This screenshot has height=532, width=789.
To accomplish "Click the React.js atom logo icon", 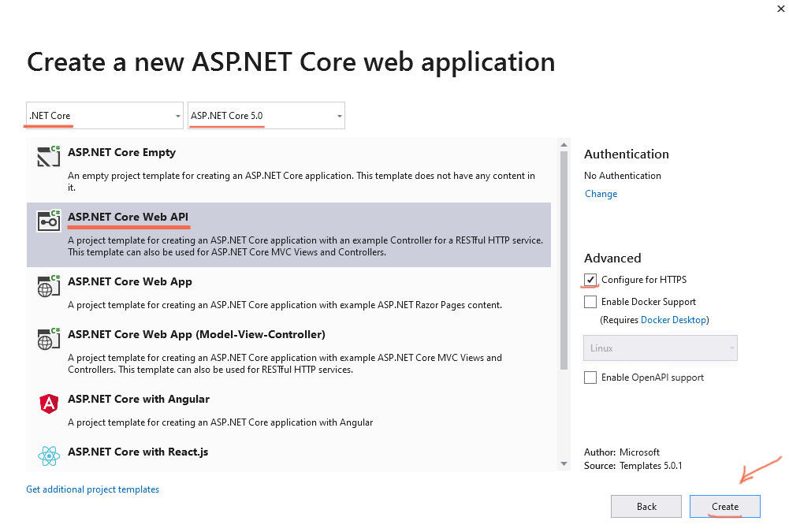I will [49, 455].
